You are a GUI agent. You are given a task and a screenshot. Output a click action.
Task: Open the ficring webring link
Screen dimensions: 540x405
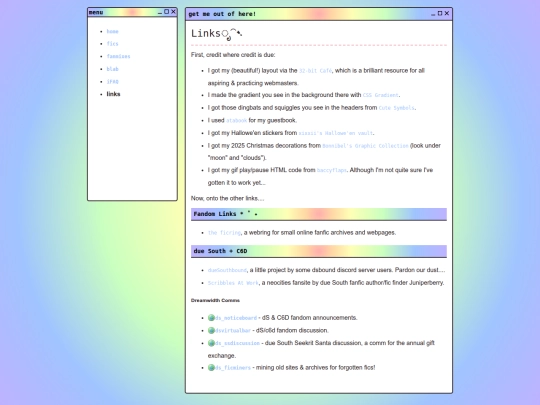(224, 233)
